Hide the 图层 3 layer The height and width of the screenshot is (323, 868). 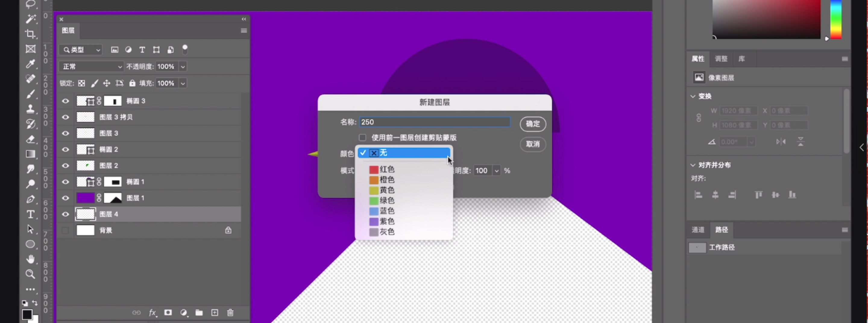pyautogui.click(x=65, y=133)
